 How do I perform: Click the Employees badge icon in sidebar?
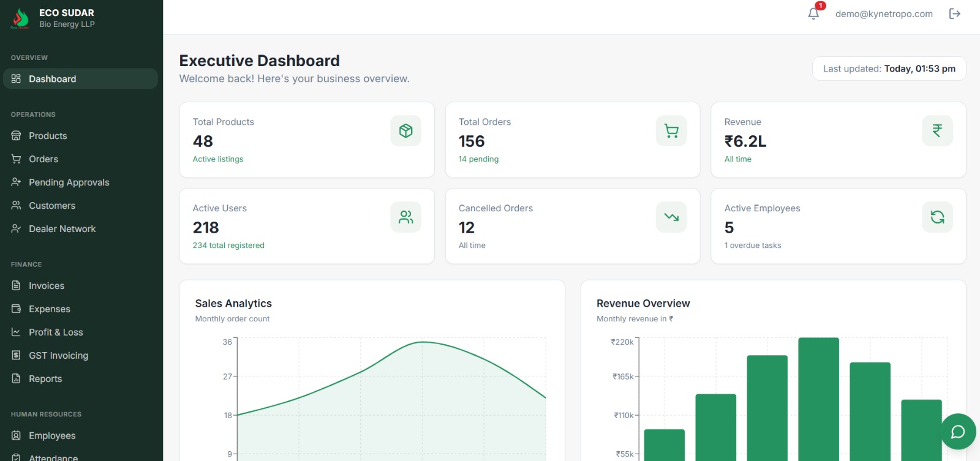pyautogui.click(x=16, y=436)
